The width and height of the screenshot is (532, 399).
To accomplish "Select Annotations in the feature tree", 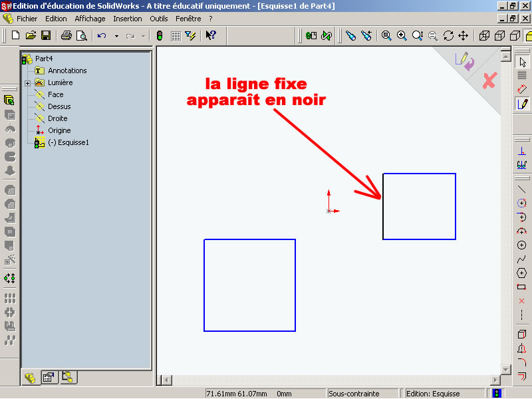I will coord(67,70).
